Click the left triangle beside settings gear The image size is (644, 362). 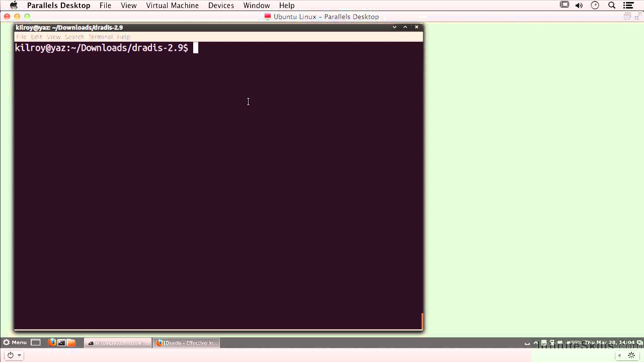pyautogui.click(x=619, y=355)
